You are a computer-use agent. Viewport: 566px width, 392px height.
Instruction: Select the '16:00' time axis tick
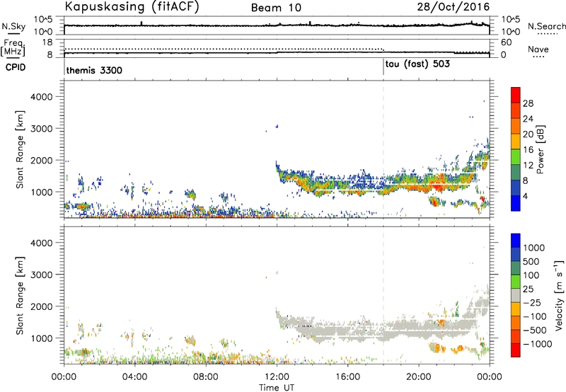coord(347,377)
